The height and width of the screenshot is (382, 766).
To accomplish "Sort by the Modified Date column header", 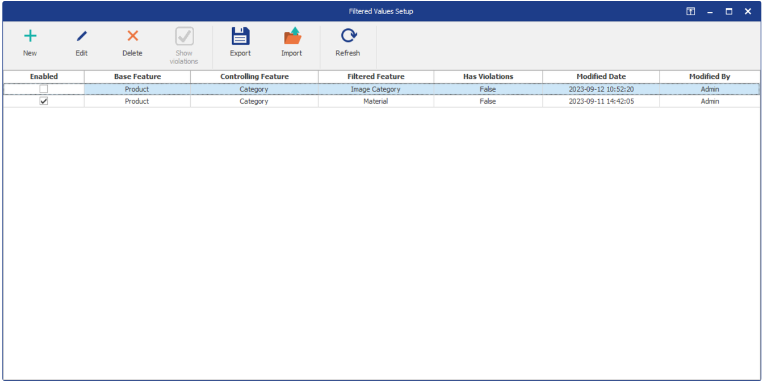I will pos(601,77).
